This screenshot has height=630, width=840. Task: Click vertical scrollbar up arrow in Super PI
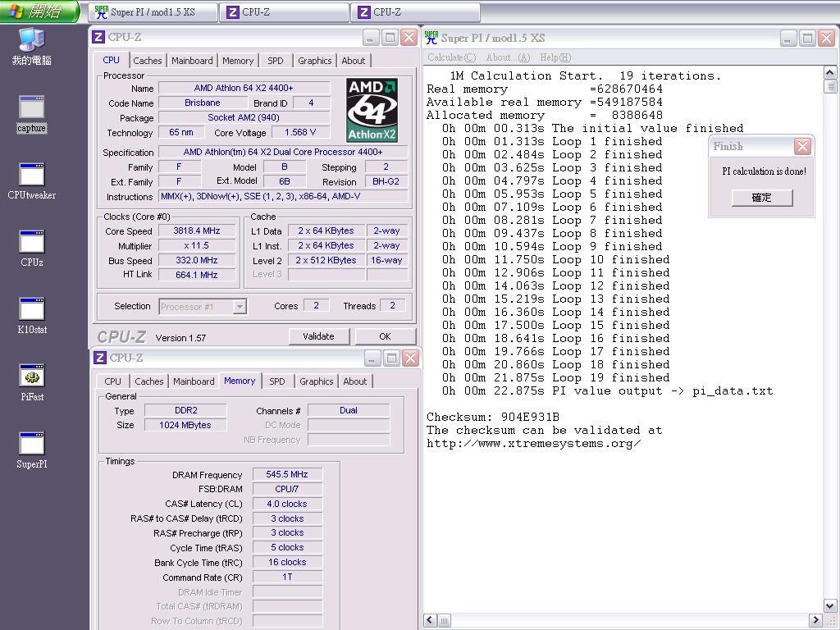pyautogui.click(x=830, y=73)
